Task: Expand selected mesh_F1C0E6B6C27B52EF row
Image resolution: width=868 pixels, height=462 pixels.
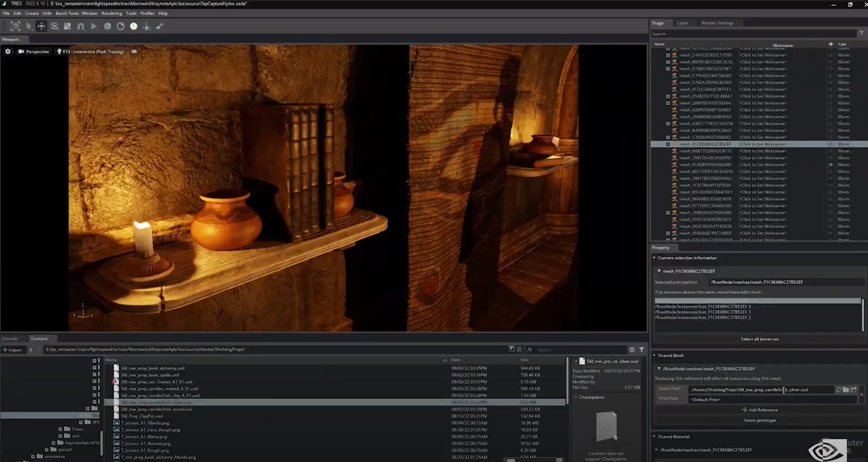Action: coord(668,144)
